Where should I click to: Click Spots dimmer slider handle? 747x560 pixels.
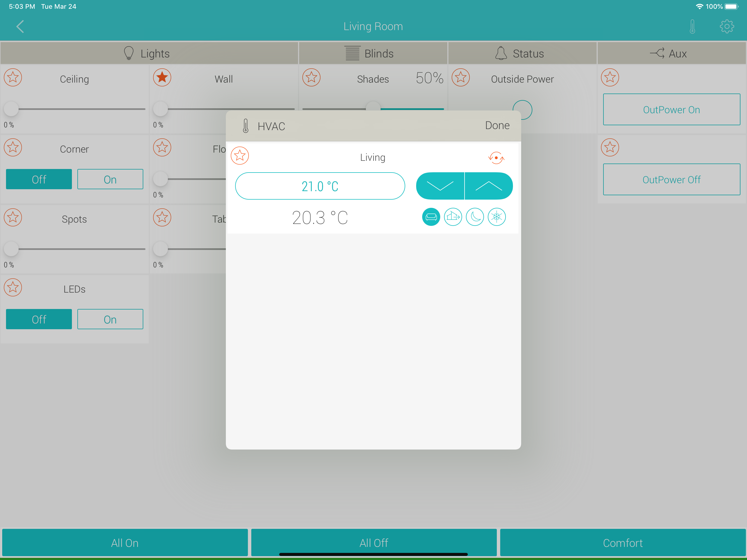click(x=11, y=249)
